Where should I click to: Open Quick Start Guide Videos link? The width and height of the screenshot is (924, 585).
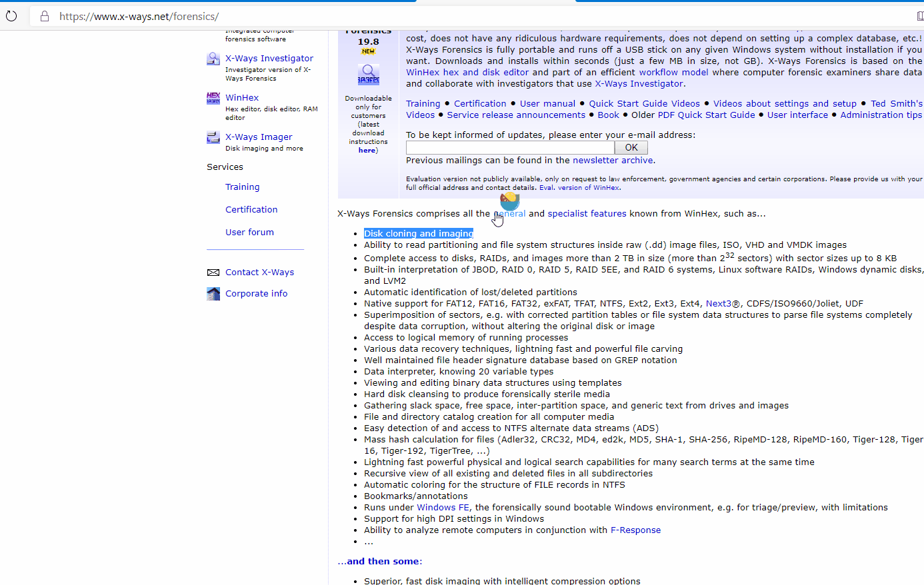pyautogui.click(x=644, y=104)
